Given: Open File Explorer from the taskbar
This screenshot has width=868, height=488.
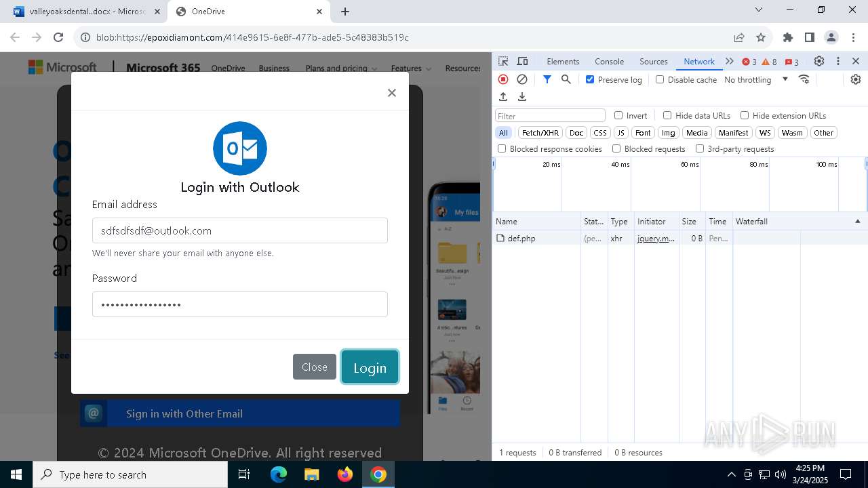Looking at the screenshot, I should point(312,474).
